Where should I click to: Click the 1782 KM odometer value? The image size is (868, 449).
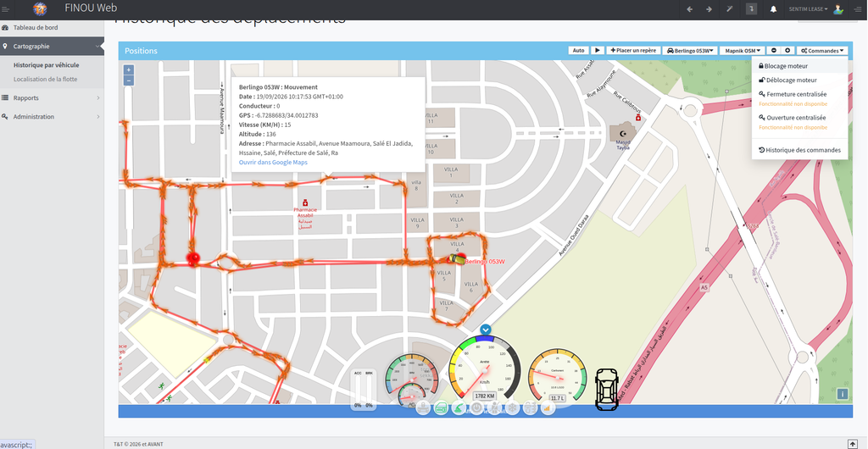pyautogui.click(x=485, y=396)
